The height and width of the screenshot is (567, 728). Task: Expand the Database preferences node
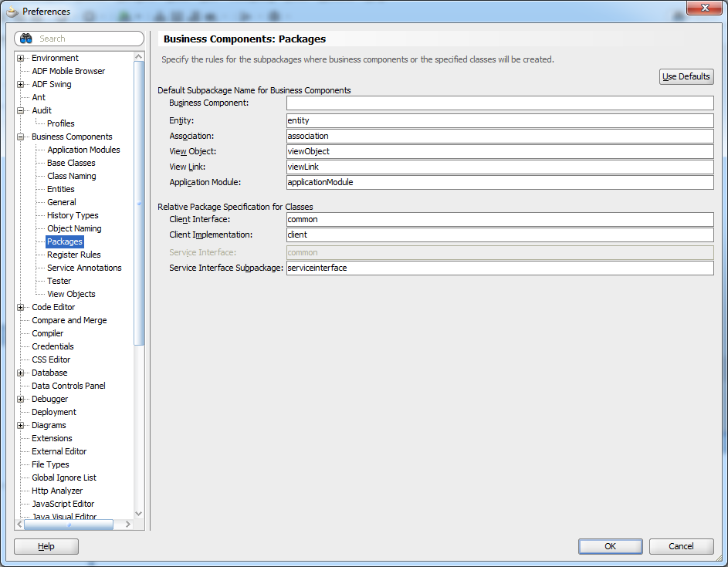pos(19,372)
